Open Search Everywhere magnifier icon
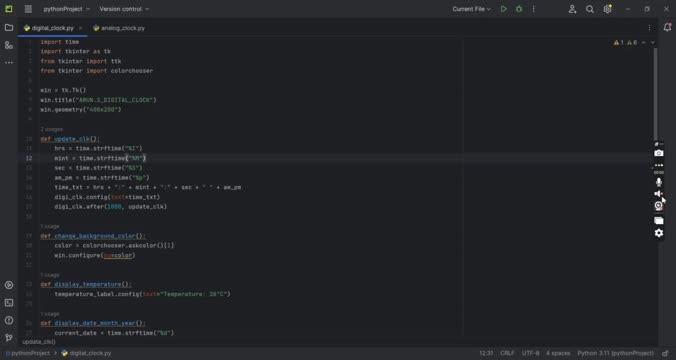This screenshot has height=360, width=676. [x=590, y=9]
